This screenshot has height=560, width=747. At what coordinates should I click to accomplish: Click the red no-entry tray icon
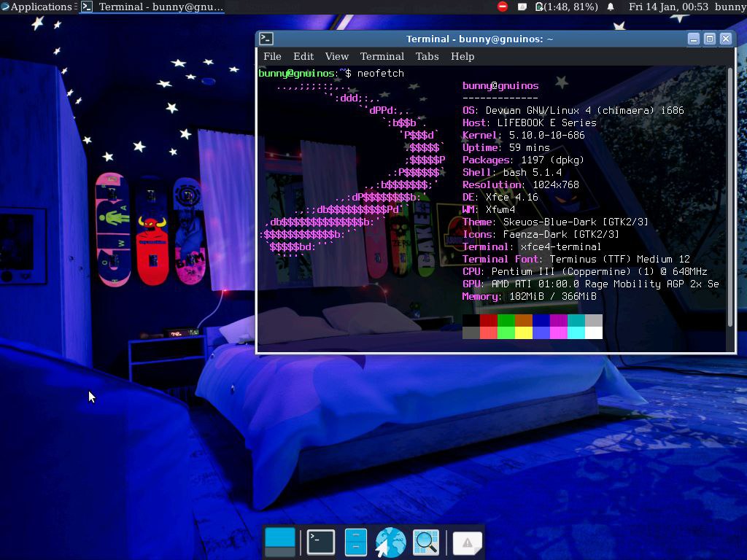coord(502,7)
